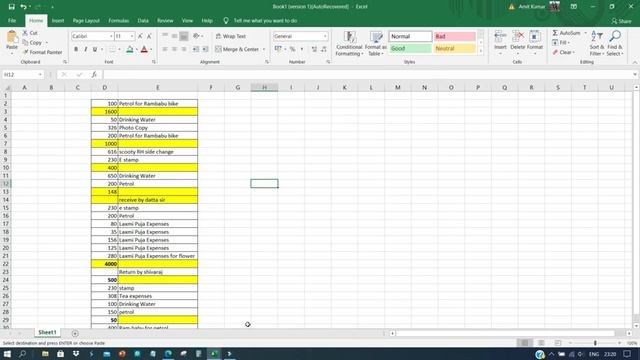640x360 pixels.
Task: Select the Sheet1 tab
Action: click(x=47, y=333)
